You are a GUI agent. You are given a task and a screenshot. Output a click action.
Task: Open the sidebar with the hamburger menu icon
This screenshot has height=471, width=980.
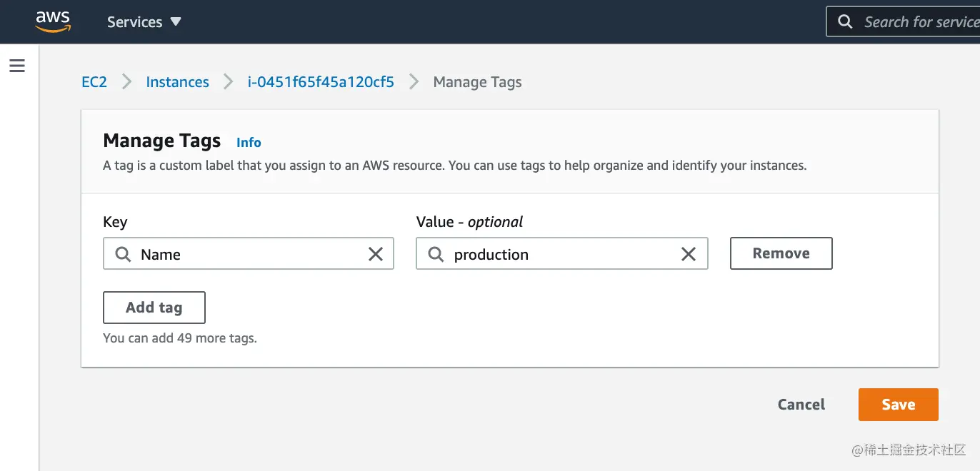point(17,65)
